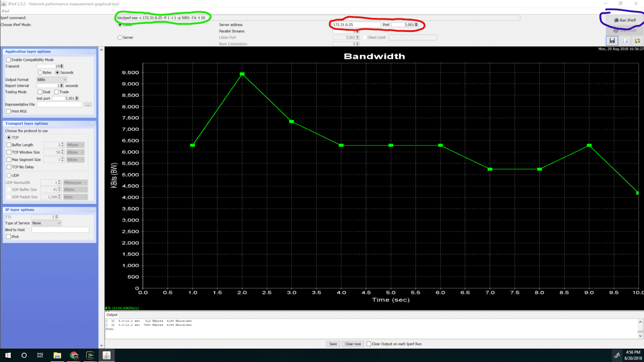Open the JPerf menu
Image resolution: width=644 pixels, height=362 pixels.
[5, 11]
